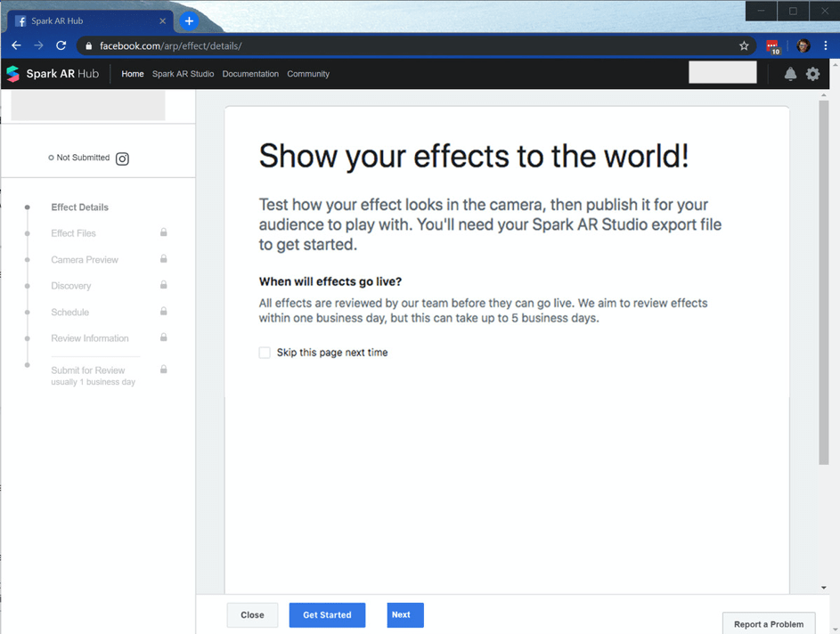Viewport: 840px width, 634px height.
Task: Go back with the browser back arrow
Action: coord(16,45)
